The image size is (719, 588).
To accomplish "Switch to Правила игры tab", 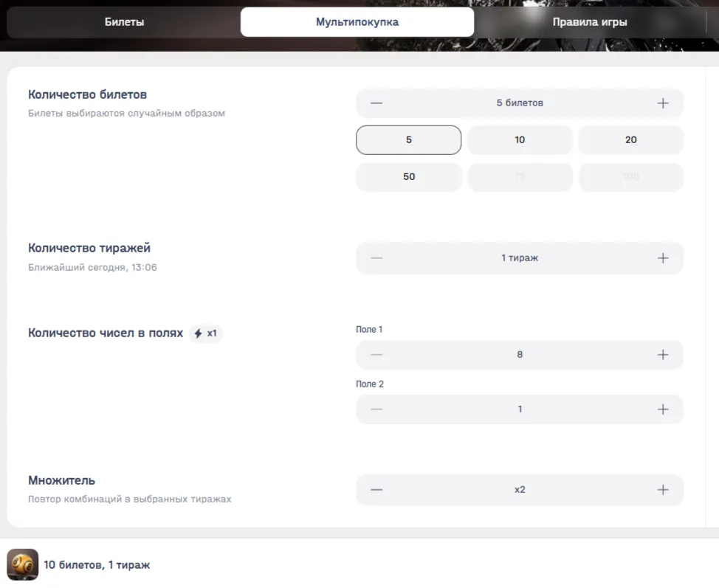I will 590,22.
